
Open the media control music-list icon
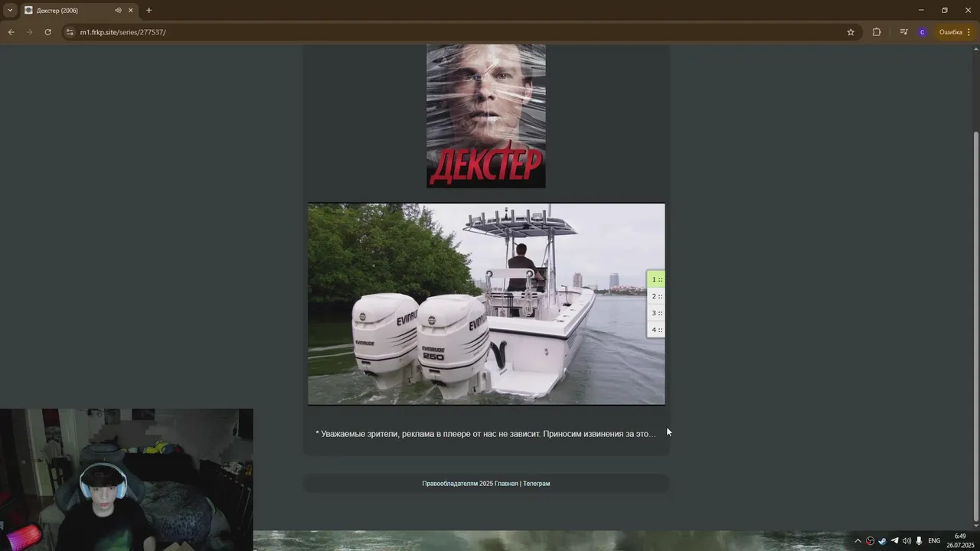pos(903,32)
